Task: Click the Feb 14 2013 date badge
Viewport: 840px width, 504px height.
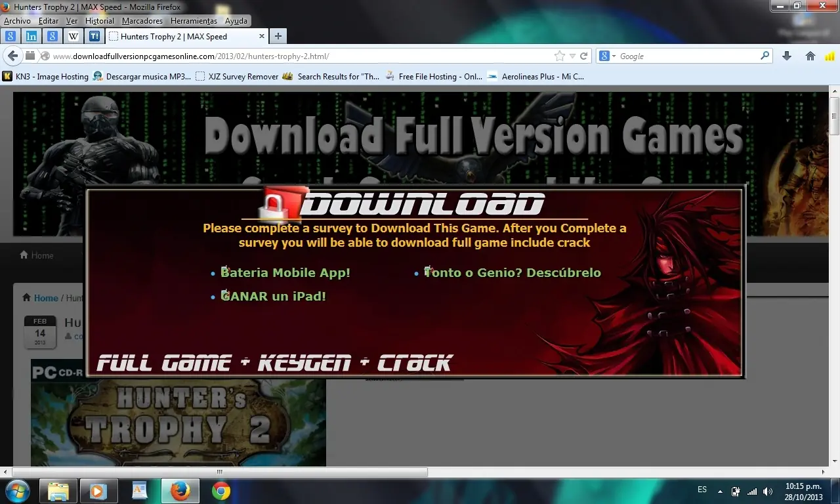Action: click(40, 333)
